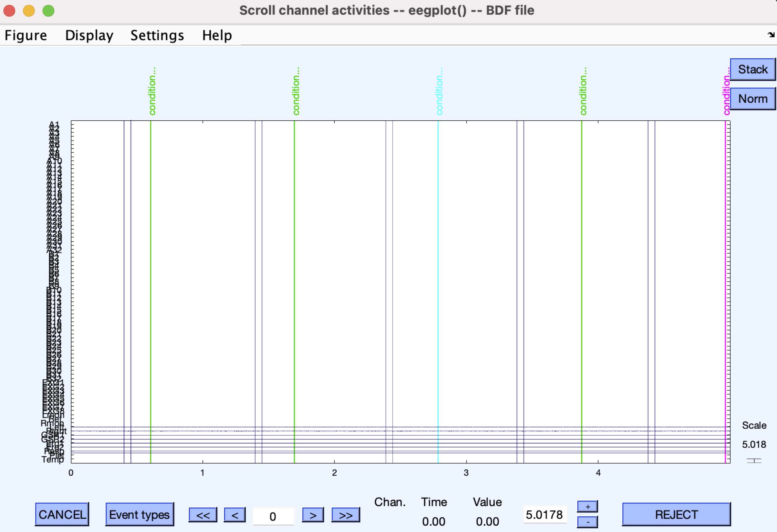Click the Stack button to stack channels

(753, 70)
